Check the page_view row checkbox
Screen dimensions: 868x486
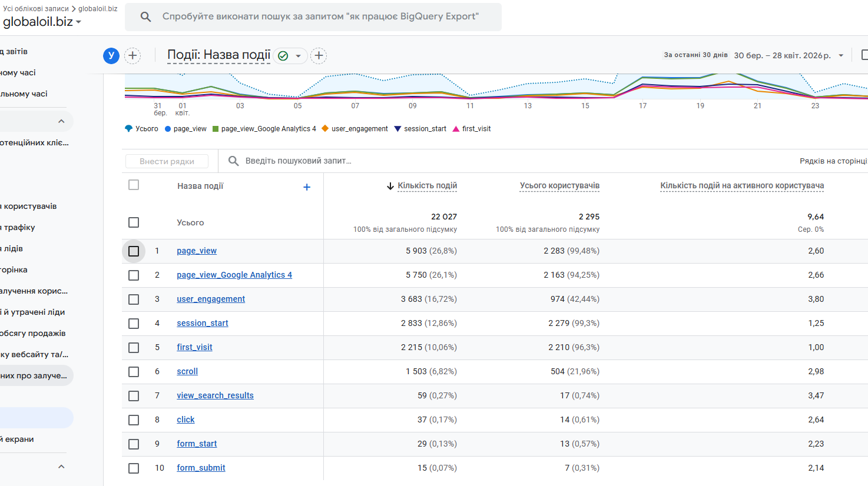[x=134, y=251]
